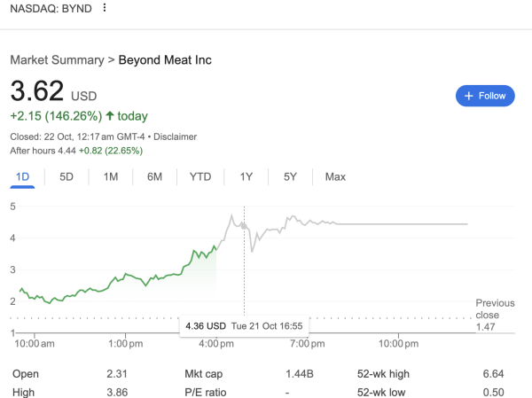This screenshot has width=532, height=398.
Task: Click the +2.15 (146.26%) today change
Action: coord(79,116)
